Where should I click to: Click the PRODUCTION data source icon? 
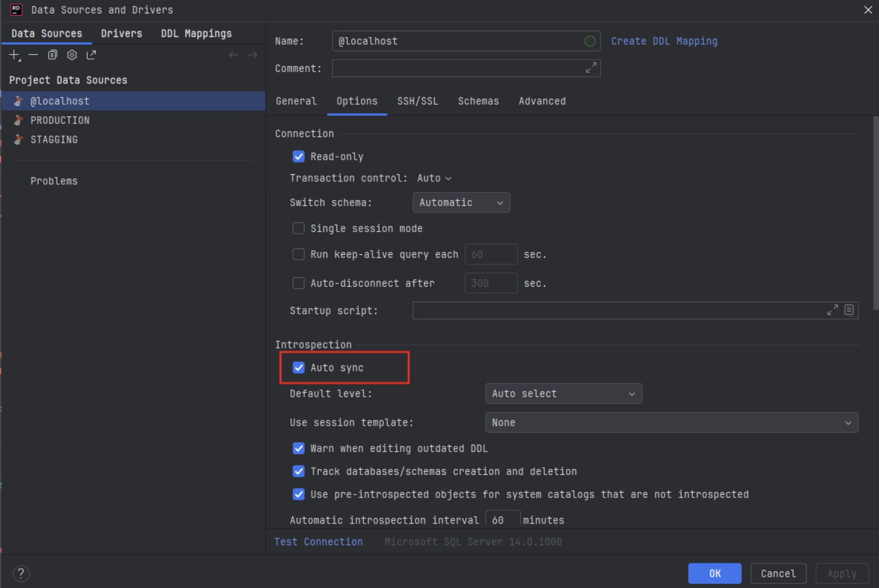[x=19, y=121]
